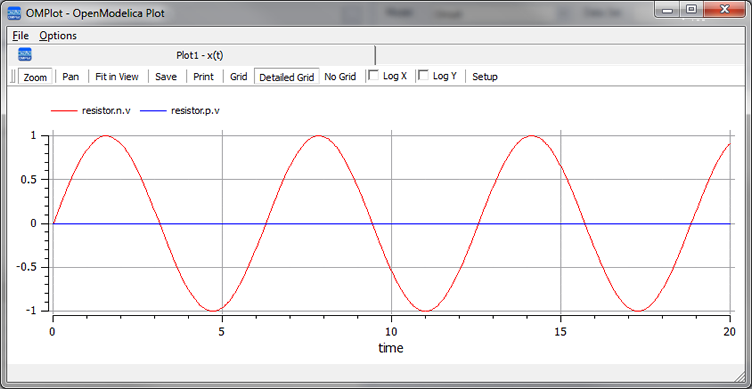Enable the Log X checkbox

point(373,75)
